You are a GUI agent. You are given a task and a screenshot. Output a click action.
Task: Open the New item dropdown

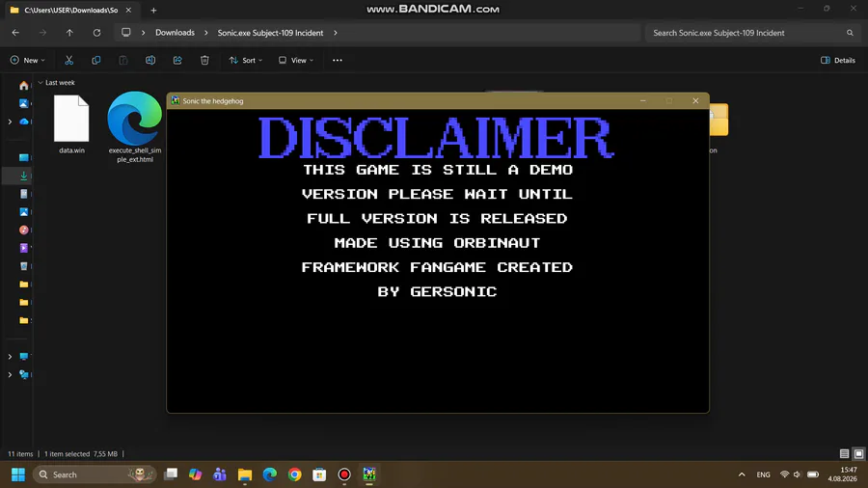click(x=27, y=61)
